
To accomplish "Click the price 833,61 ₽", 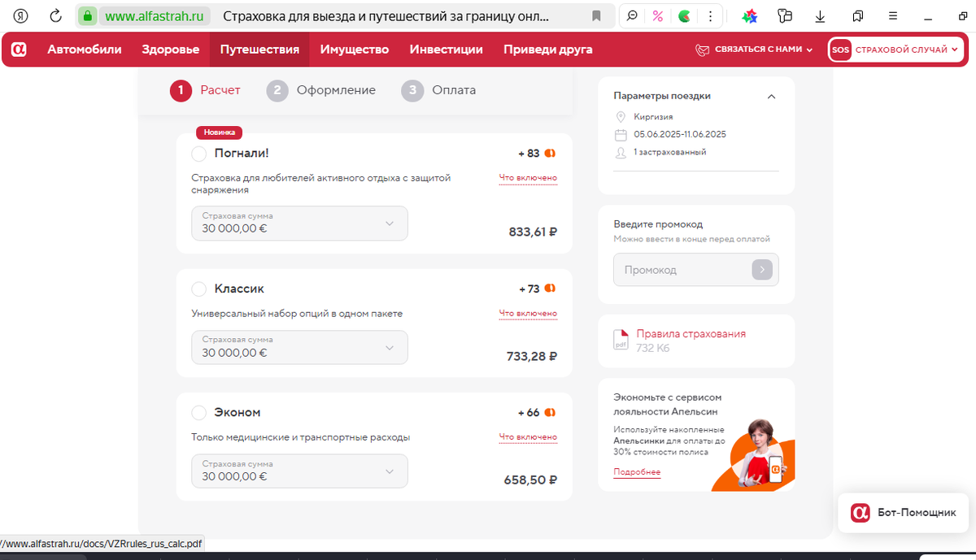I will click(533, 232).
